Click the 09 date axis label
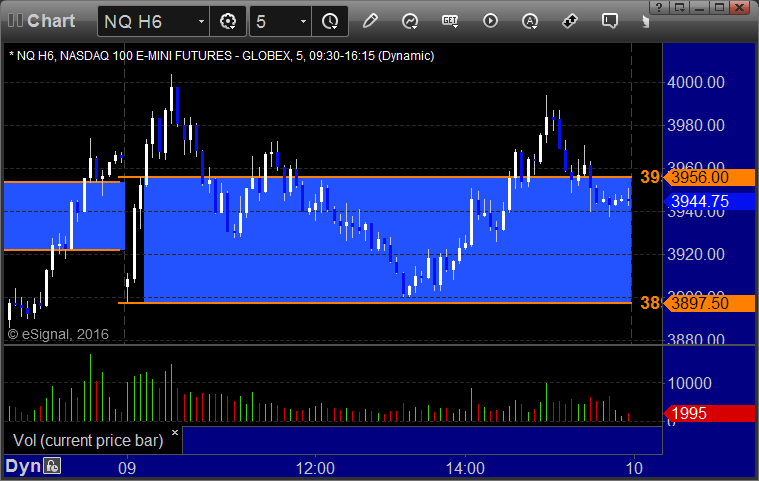The width and height of the screenshot is (759, 481). [x=127, y=468]
